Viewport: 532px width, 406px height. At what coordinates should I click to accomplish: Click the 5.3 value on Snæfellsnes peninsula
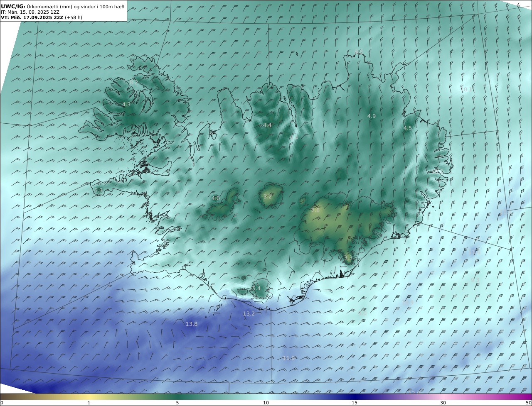coord(98,191)
